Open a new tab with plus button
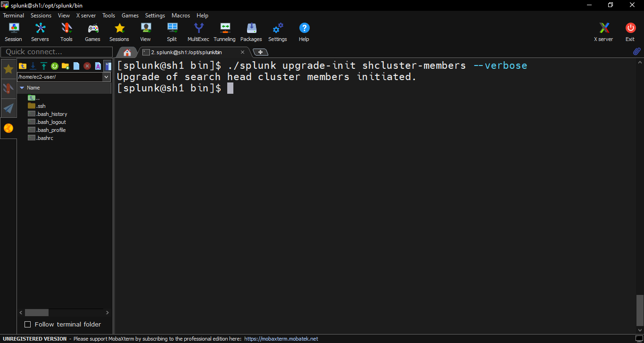This screenshot has height=343, width=644. (260, 52)
